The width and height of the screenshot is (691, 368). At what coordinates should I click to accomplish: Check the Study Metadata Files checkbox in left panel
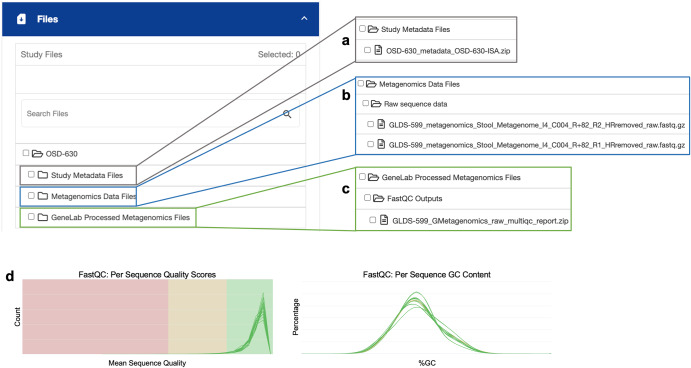click(x=31, y=175)
